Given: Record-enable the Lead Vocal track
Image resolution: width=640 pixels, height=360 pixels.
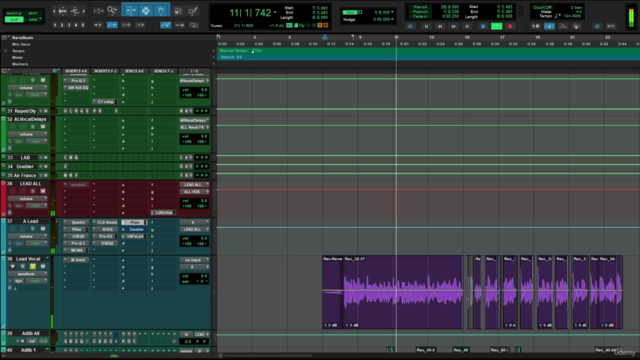Looking at the screenshot, I should pyautogui.click(x=12, y=267).
